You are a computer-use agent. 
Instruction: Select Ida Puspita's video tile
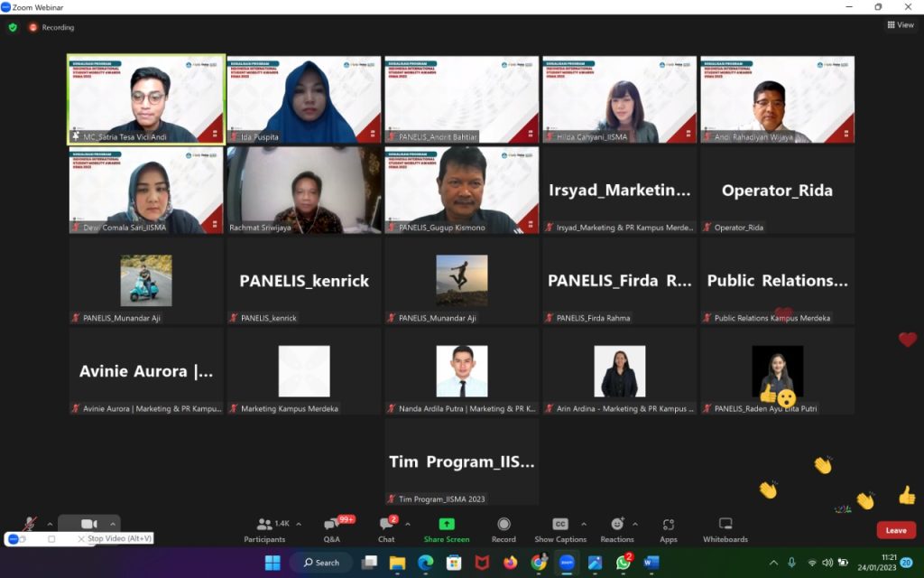pyautogui.click(x=304, y=99)
